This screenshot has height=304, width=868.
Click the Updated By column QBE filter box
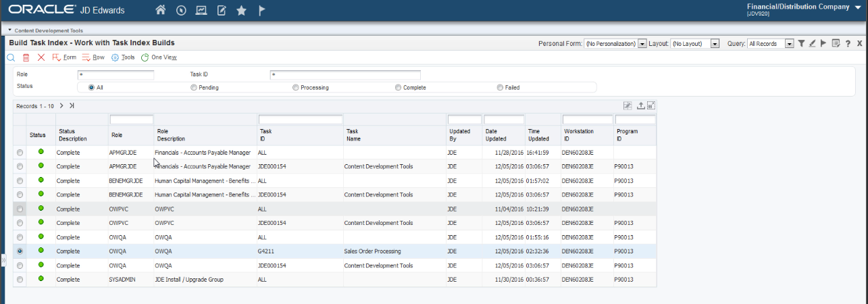click(x=464, y=120)
